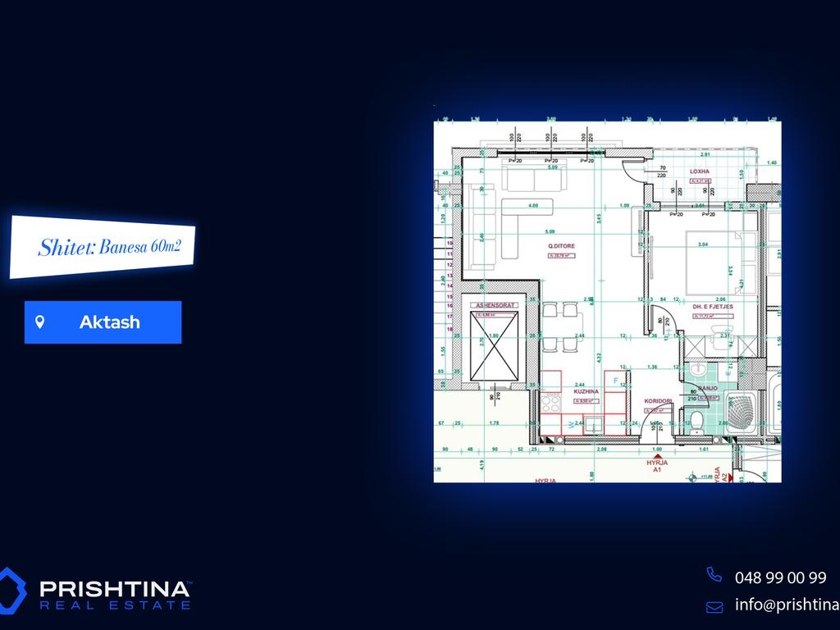
Task: Click the email envelope icon
Action: (x=714, y=606)
